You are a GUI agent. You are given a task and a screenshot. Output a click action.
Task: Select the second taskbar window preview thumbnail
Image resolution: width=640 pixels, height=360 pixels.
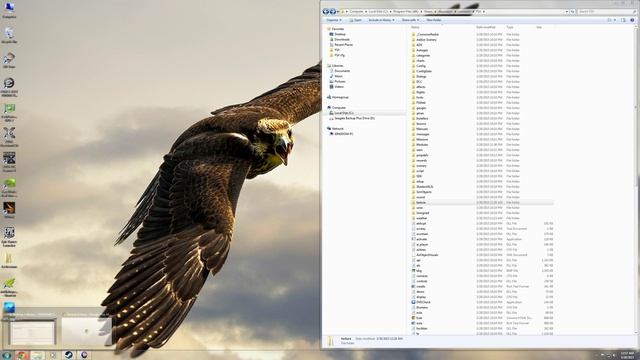[86, 330]
